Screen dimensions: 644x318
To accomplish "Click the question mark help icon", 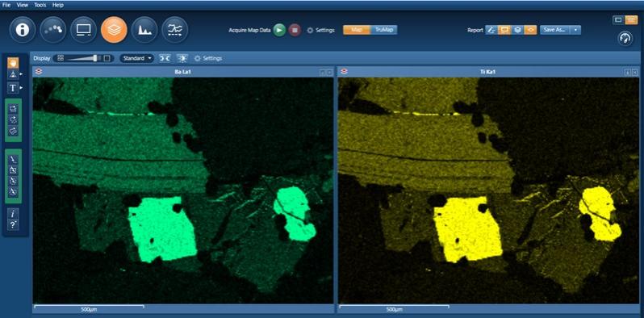I will 13,224.
